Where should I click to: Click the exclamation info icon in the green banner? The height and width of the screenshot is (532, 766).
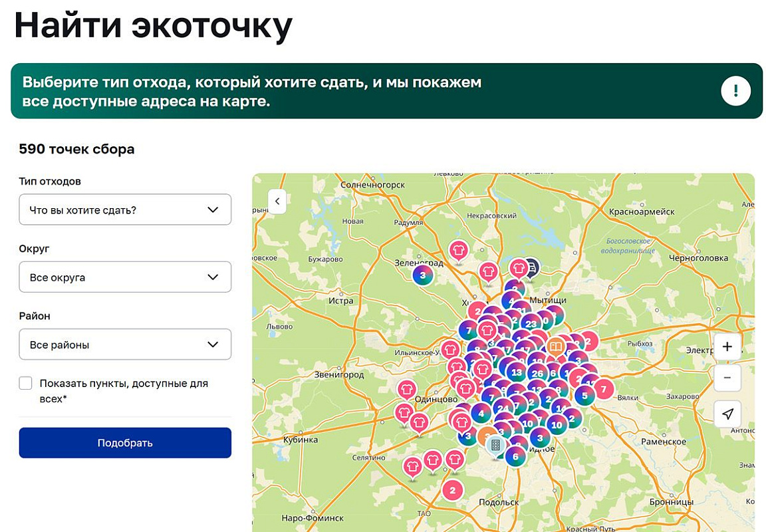(x=735, y=90)
